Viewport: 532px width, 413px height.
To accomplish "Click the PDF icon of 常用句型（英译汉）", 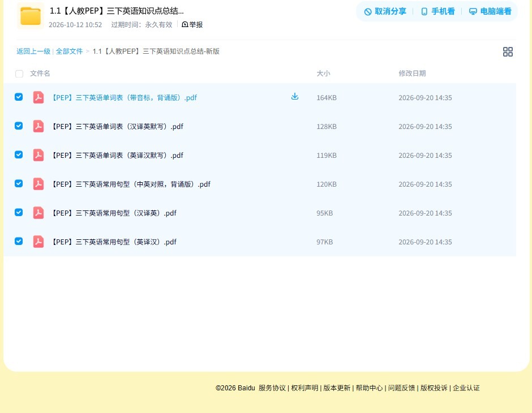I will tap(38, 242).
